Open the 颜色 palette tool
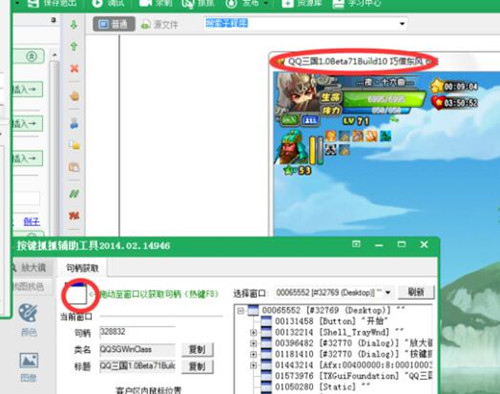The width and height of the screenshot is (500, 394). click(x=28, y=320)
